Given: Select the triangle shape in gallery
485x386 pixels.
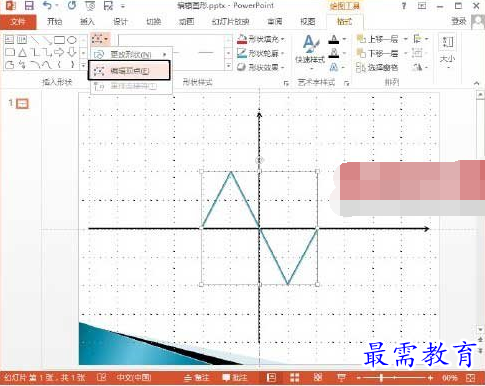Looking at the screenshot, I should click(22, 52).
